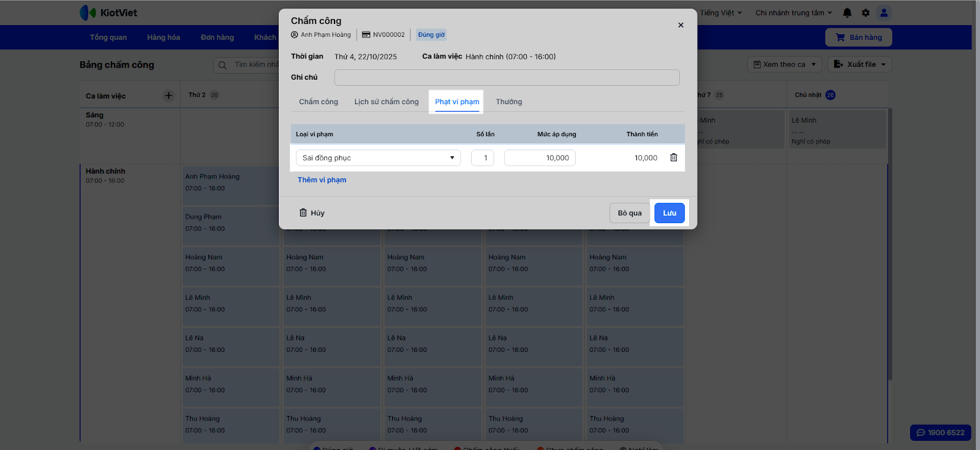Image resolution: width=980 pixels, height=450 pixels.
Task: Open the user account avatar
Action: (x=884, y=13)
